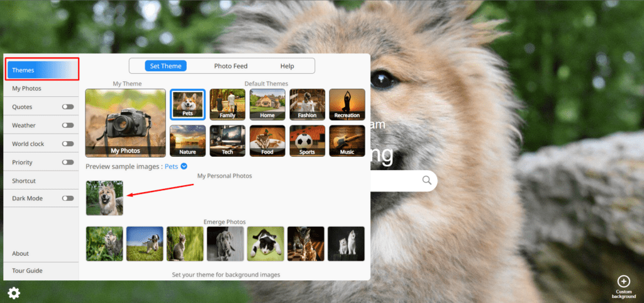Image resolution: width=644 pixels, height=303 pixels.
Task: Switch on the Priority toggle
Action: click(x=67, y=162)
